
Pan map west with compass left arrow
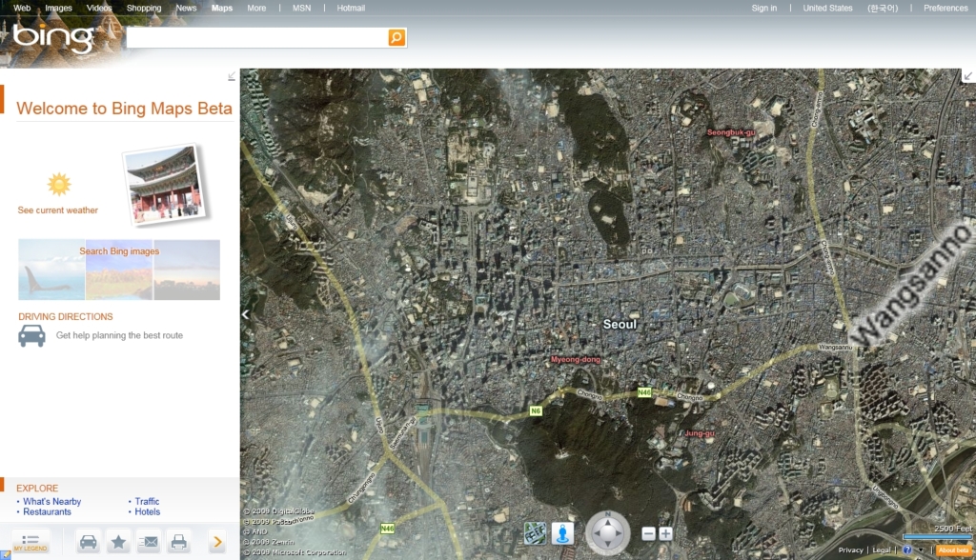pyautogui.click(x=597, y=533)
